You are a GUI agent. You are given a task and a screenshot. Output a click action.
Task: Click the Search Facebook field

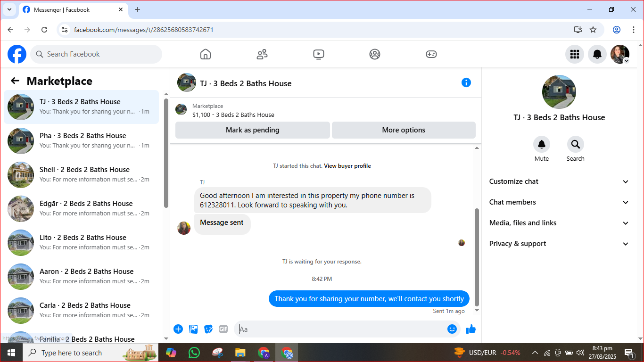(x=96, y=54)
